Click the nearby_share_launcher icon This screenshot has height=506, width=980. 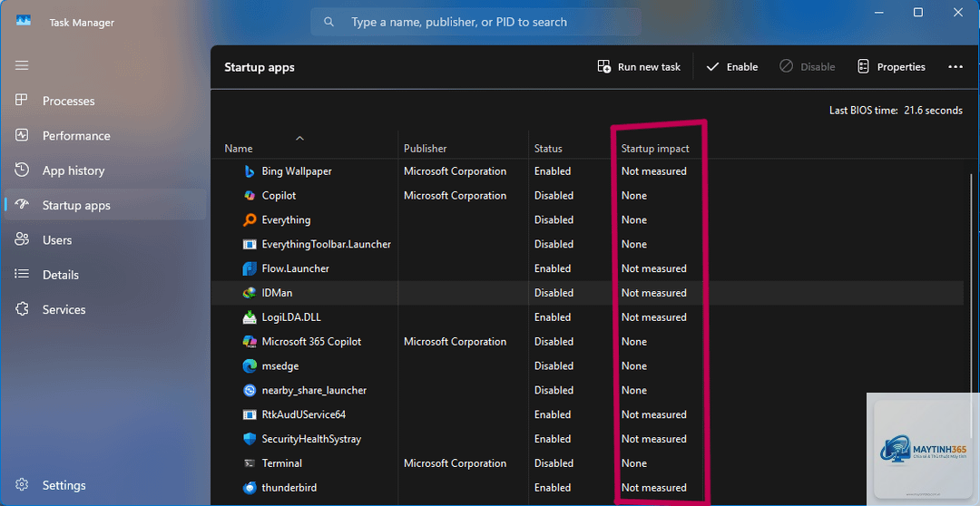[x=250, y=391]
